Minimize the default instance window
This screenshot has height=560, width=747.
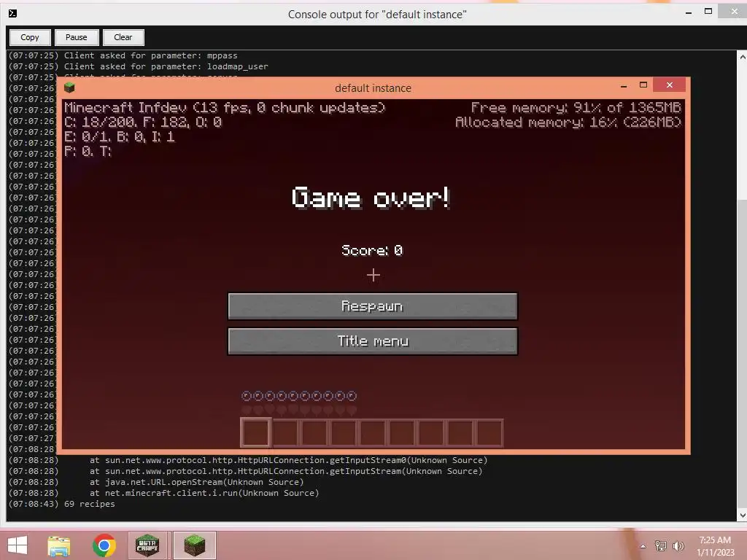(x=624, y=86)
